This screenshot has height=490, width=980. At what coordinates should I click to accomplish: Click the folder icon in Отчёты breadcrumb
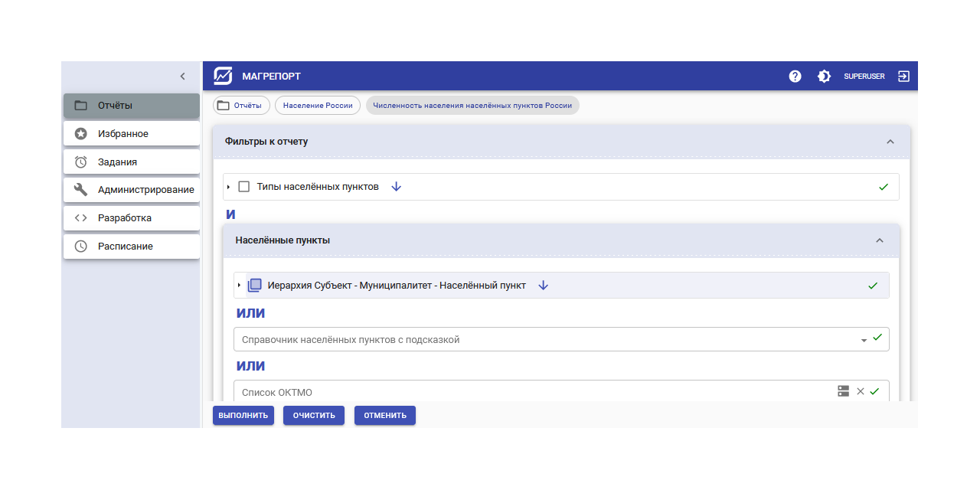(222, 105)
